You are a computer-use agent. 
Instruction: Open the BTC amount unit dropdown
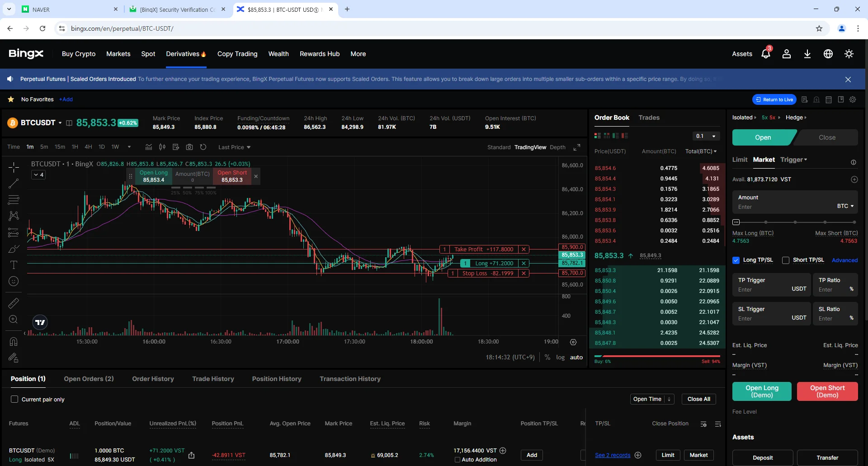point(845,206)
